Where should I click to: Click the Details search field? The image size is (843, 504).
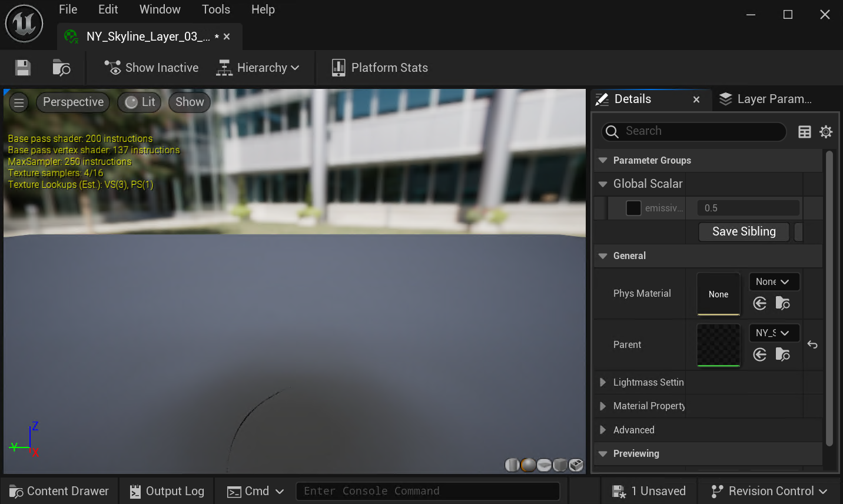[693, 131]
